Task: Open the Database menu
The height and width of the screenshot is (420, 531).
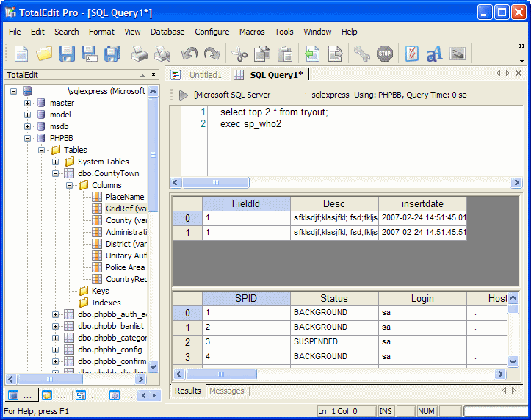Action: click(x=167, y=32)
